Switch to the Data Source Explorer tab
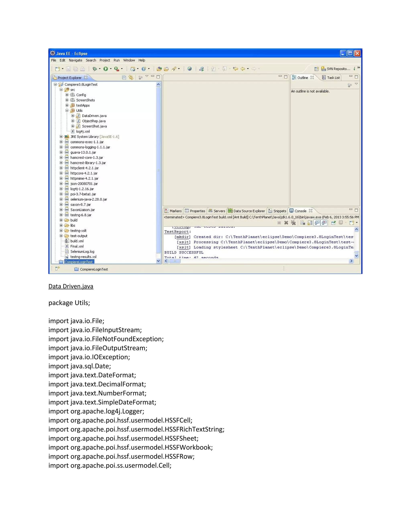The image size is (411, 532). pyautogui.click(x=246, y=211)
